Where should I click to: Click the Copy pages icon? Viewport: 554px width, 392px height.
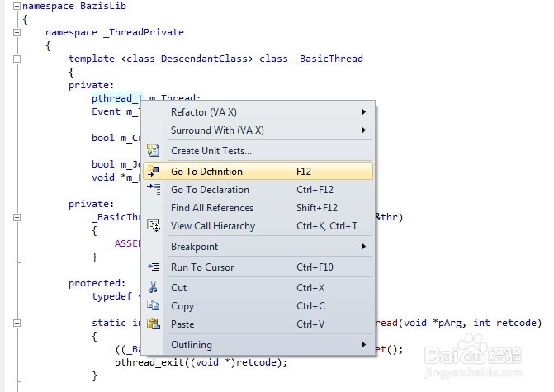[154, 305]
